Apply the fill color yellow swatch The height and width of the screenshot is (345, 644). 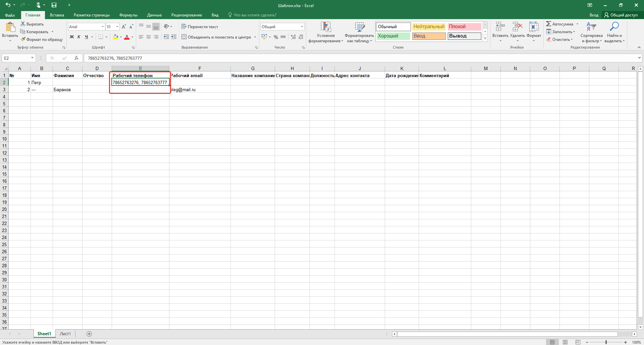pos(115,37)
